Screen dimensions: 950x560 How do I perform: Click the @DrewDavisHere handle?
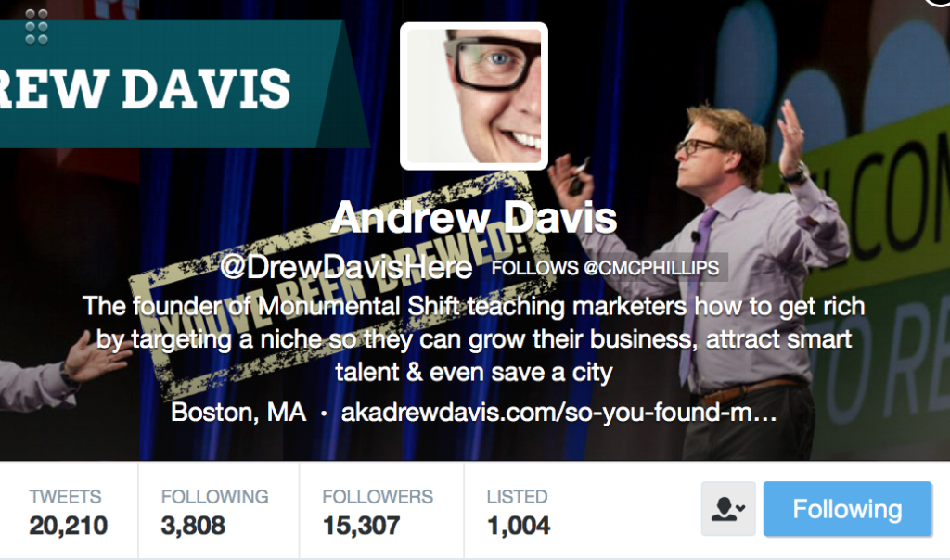click(x=346, y=267)
